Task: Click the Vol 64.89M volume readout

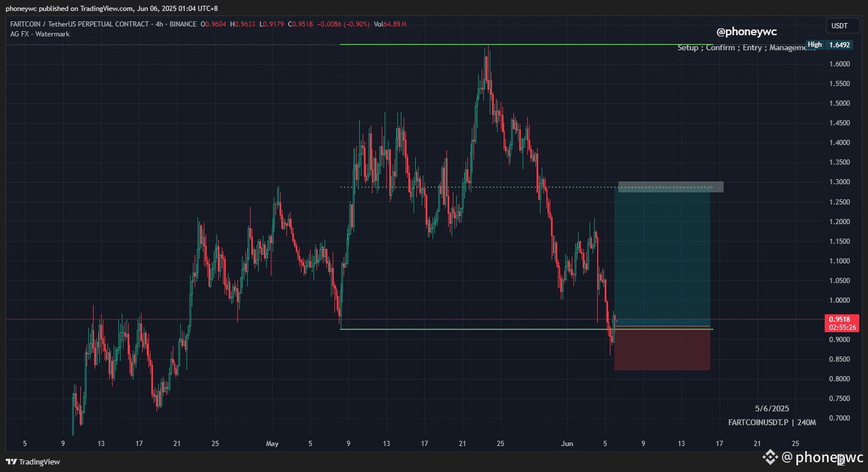Action: click(390, 24)
